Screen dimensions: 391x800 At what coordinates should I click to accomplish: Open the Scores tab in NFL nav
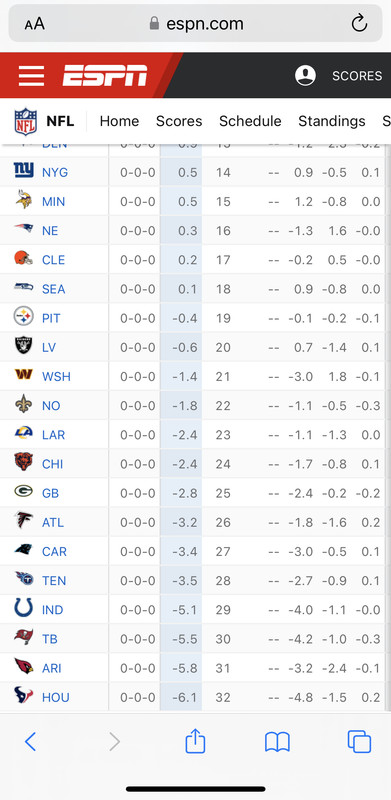(x=179, y=121)
